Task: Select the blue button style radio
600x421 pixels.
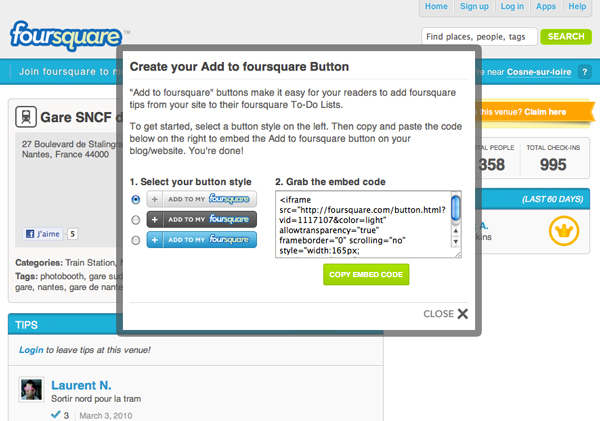Action: [135, 240]
